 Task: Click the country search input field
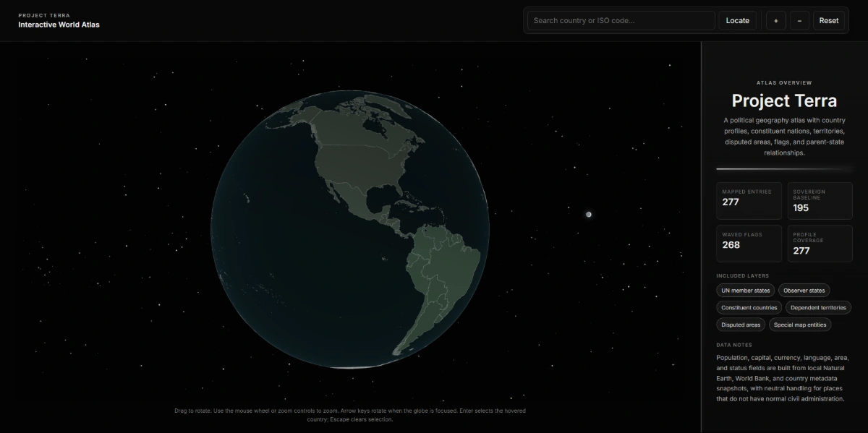coord(621,20)
